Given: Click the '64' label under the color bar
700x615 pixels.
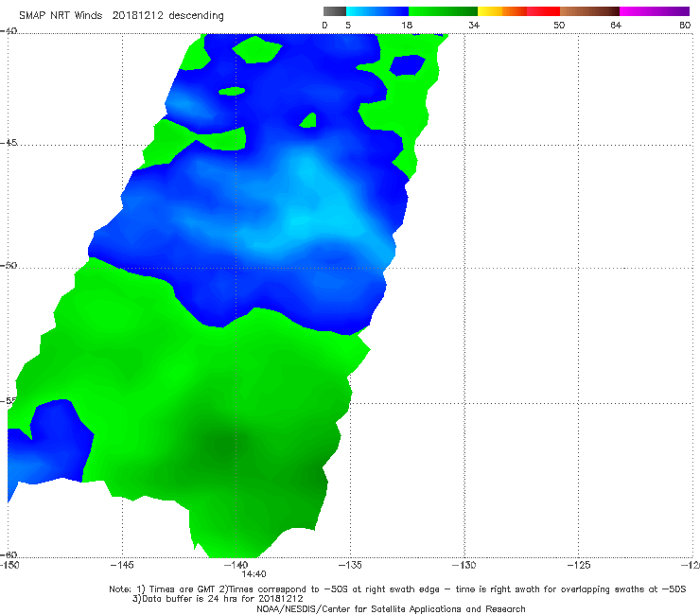Looking at the screenshot, I should [616, 25].
